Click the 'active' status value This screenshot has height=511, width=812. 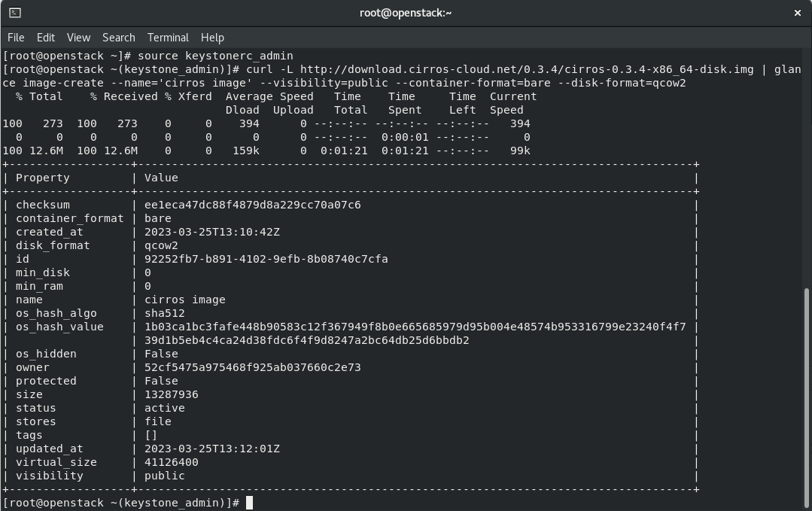tap(165, 408)
